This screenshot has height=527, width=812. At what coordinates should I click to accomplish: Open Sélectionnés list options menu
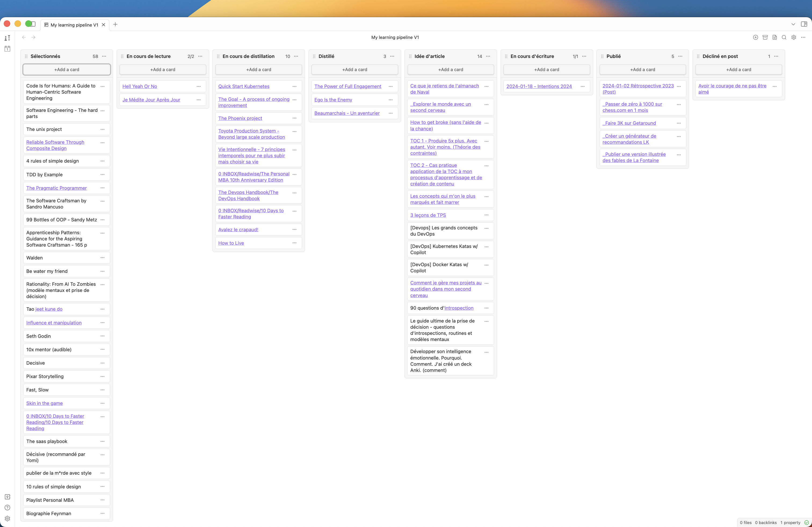(x=104, y=56)
